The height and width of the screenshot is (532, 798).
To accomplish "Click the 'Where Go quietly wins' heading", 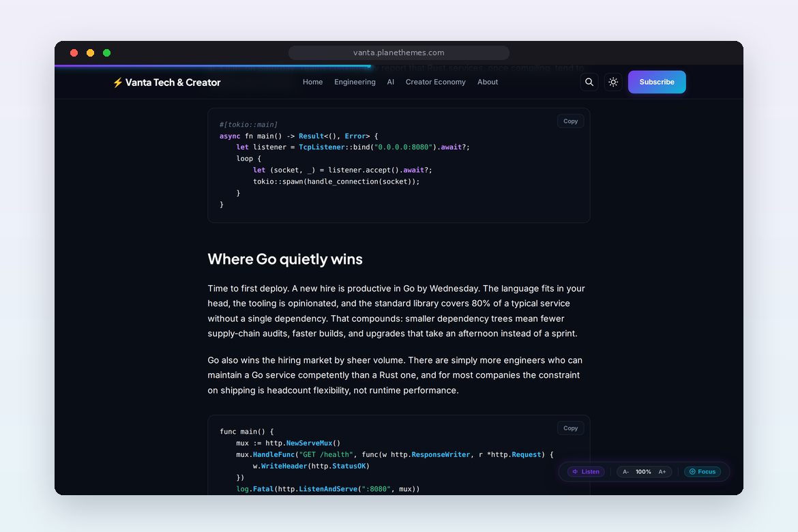I will point(285,259).
